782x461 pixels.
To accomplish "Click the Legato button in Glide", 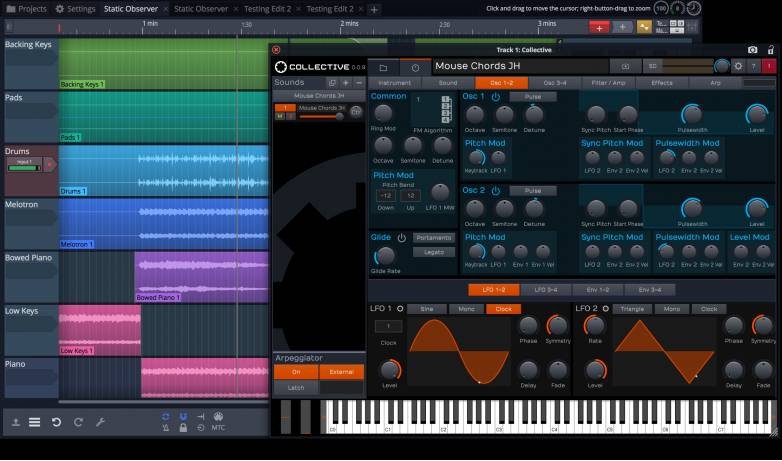I will click(433, 252).
